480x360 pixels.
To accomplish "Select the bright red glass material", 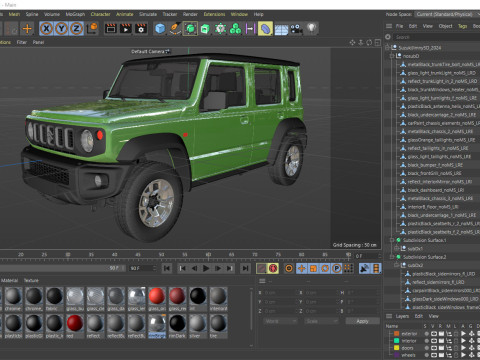I will [x=157, y=296].
